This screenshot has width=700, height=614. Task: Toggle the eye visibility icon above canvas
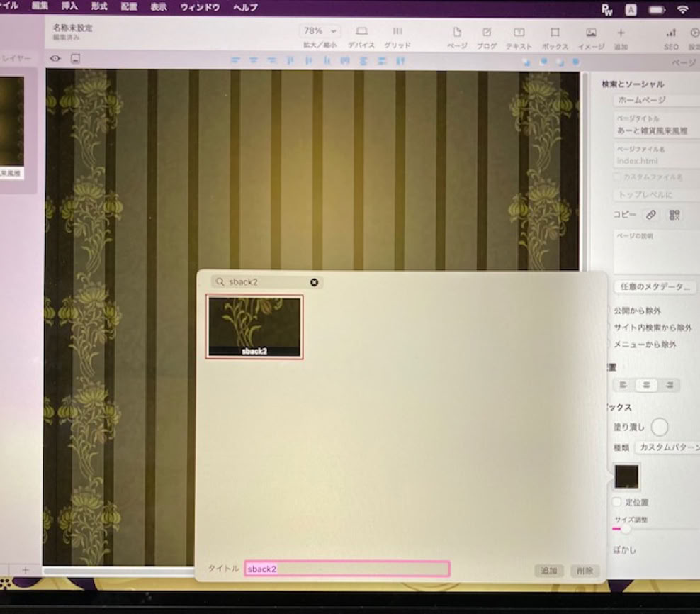(x=55, y=58)
